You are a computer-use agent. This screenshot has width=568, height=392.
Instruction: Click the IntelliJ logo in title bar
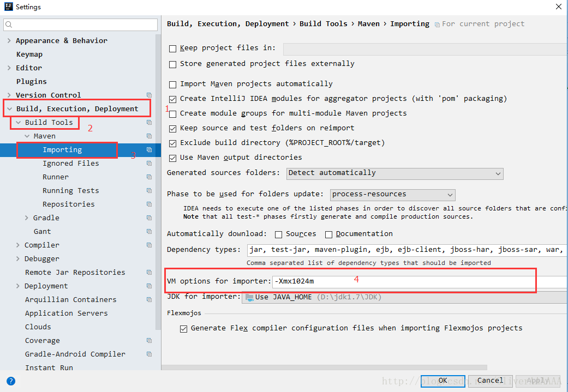(9, 7)
